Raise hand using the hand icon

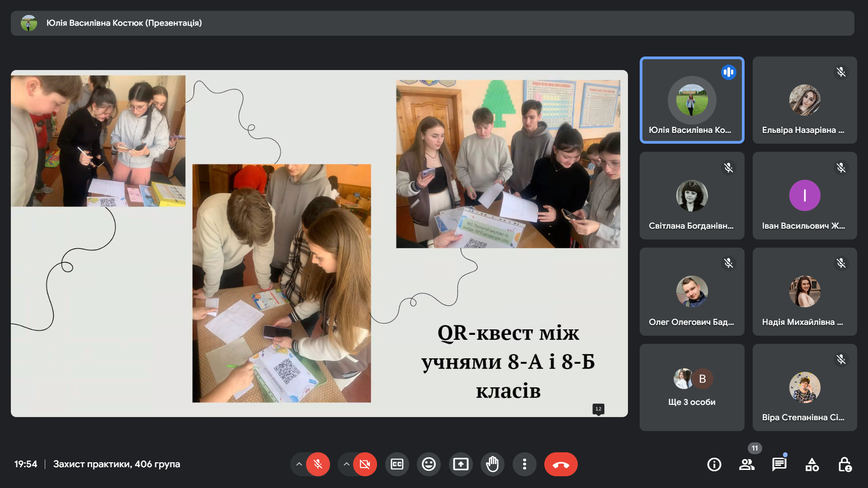[x=492, y=464]
